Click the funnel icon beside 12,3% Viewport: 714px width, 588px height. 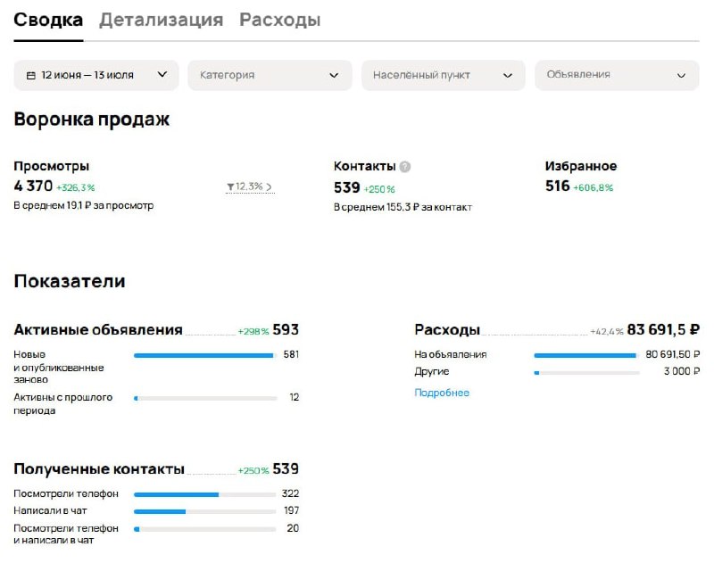pyautogui.click(x=230, y=187)
